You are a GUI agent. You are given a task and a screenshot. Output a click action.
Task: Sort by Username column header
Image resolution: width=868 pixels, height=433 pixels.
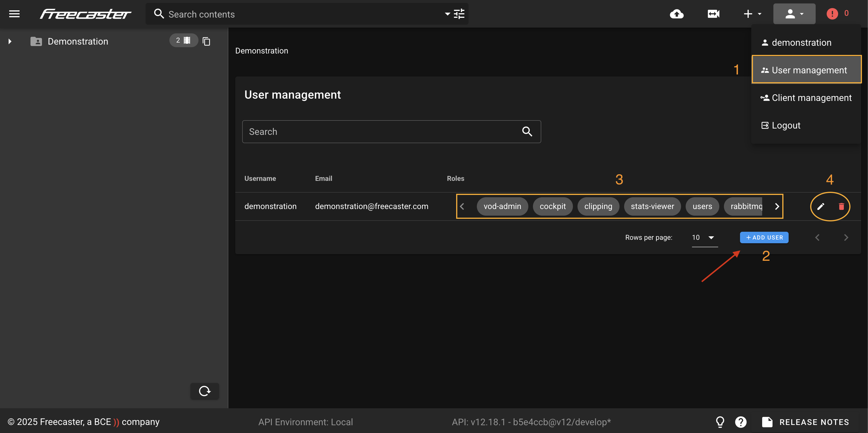click(x=260, y=179)
